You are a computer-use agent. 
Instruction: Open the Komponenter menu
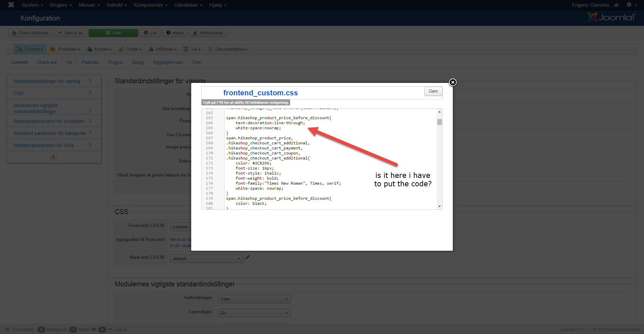151,5
